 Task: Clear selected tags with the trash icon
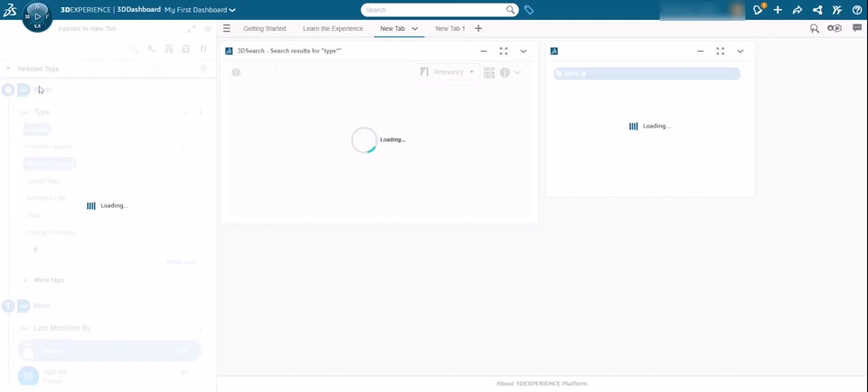click(x=203, y=69)
